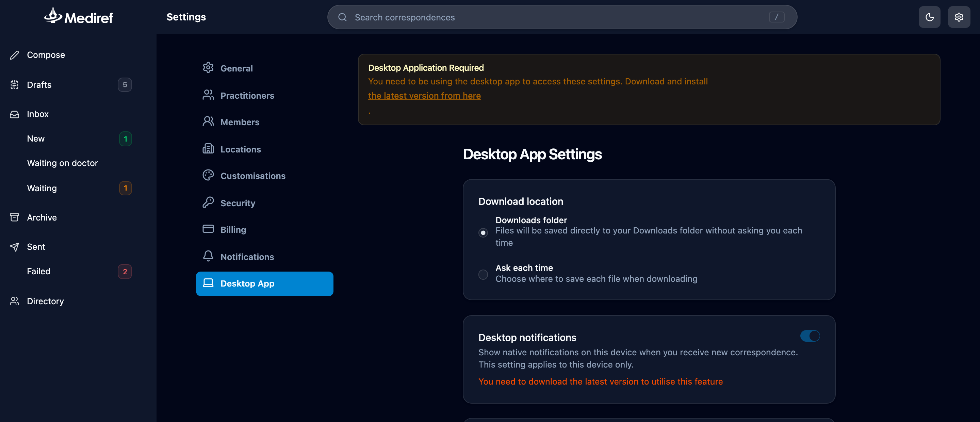
Task: Focus the Search correspondences field
Action: 562,17
